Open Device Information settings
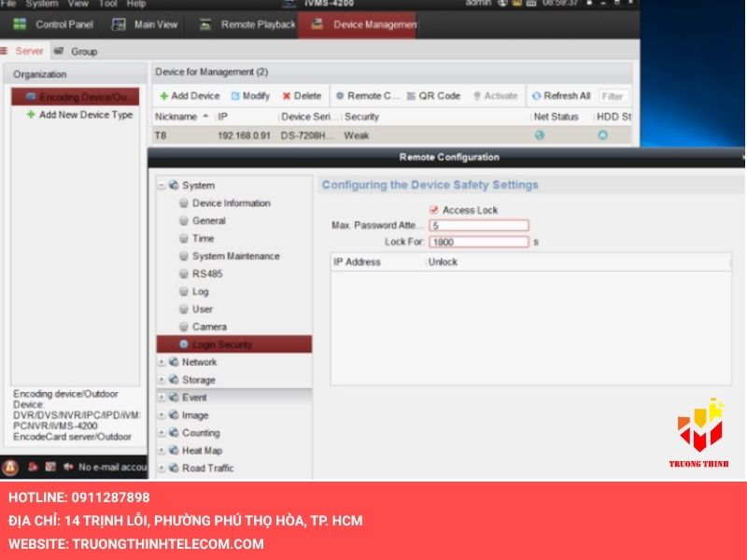Screen dimensions: 747x560 point(231,203)
